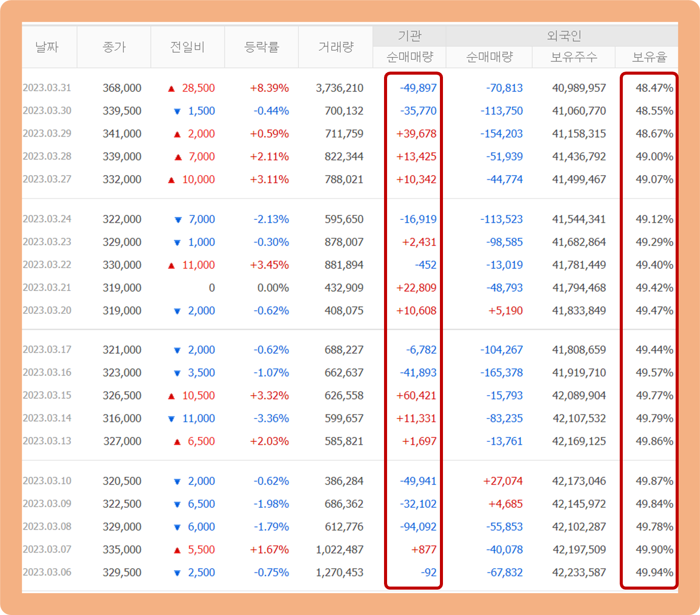Click institution net value +39,678

coord(417,134)
